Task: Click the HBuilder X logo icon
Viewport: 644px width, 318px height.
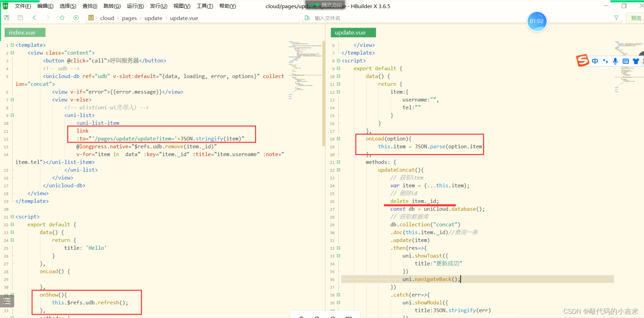Action: (5, 6)
